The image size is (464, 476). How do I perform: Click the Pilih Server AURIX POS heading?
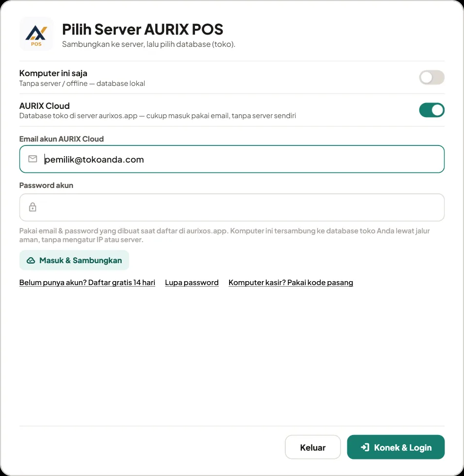[143, 29]
